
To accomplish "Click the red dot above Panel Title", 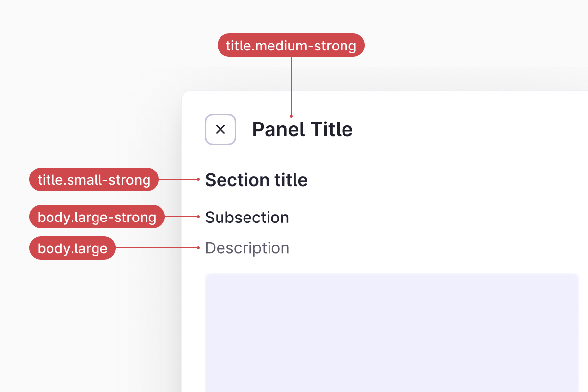I will 291,116.
